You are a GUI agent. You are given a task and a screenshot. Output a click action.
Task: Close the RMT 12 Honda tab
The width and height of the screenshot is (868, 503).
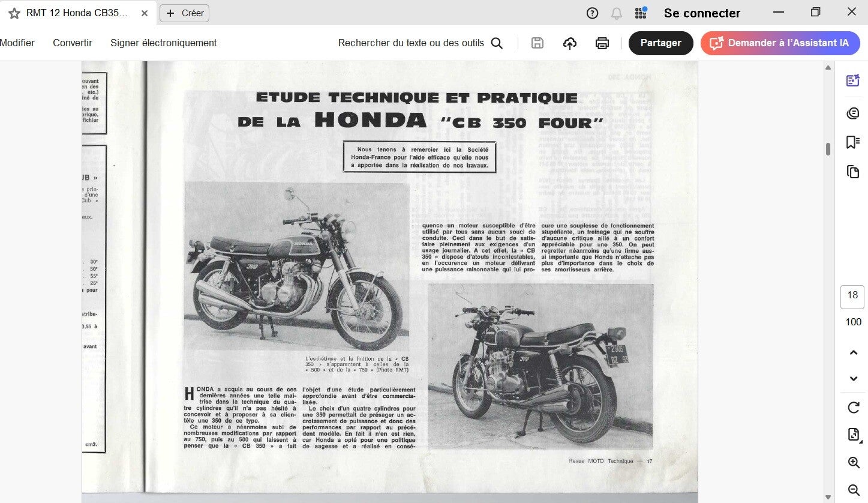click(145, 13)
